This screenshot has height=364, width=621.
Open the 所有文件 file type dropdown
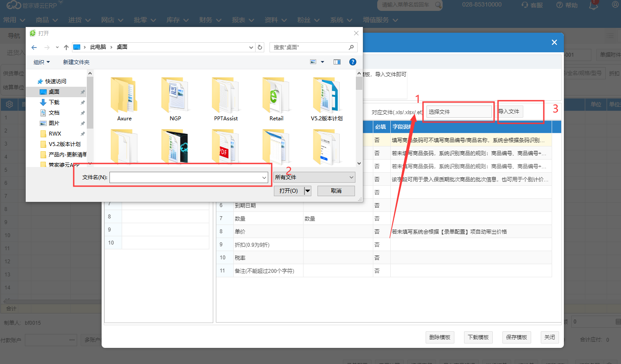314,177
